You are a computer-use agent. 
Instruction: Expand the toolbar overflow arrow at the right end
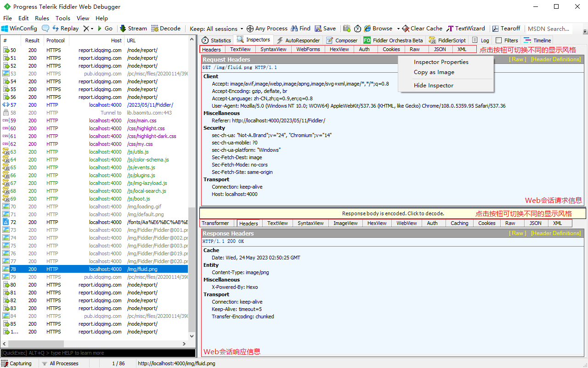coord(585,31)
